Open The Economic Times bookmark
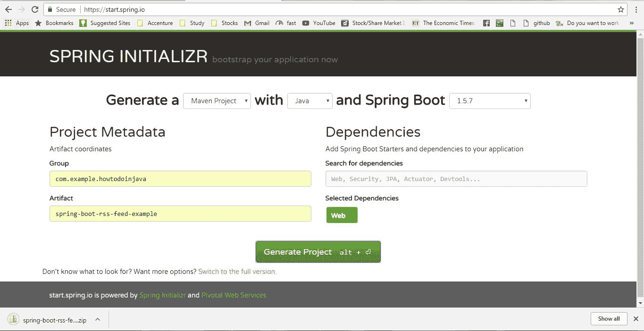644x331 pixels. coord(443,23)
